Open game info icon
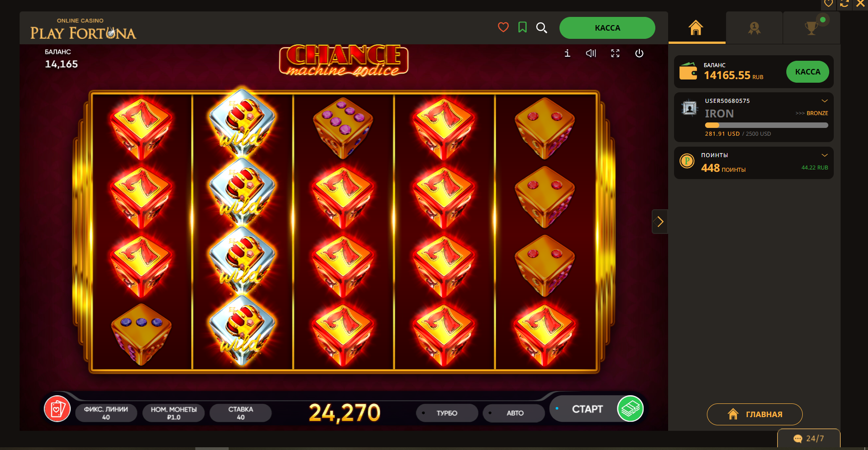Viewport: 868px width, 450px height. pos(567,53)
